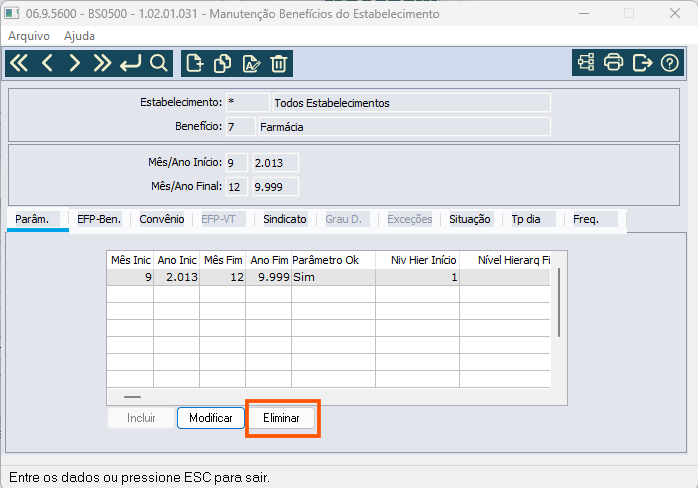Viewport: 698px width, 488px height.
Task: Go to the first record icon
Action: click(19, 63)
